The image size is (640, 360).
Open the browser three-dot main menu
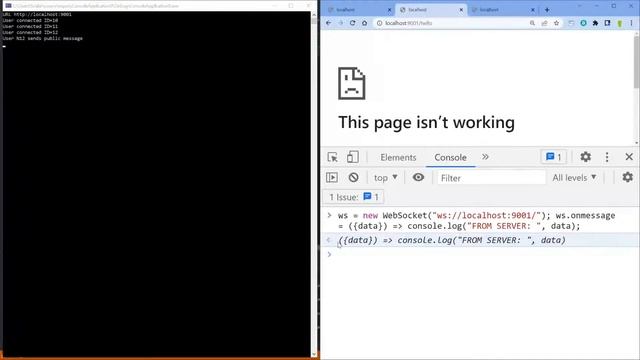pos(631,23)
